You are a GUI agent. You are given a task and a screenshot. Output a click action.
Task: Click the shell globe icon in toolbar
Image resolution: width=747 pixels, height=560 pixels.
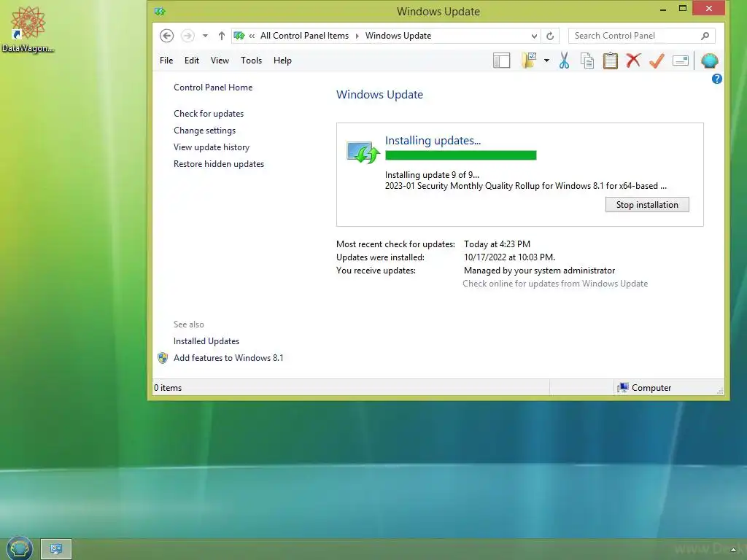click(709, 61)
